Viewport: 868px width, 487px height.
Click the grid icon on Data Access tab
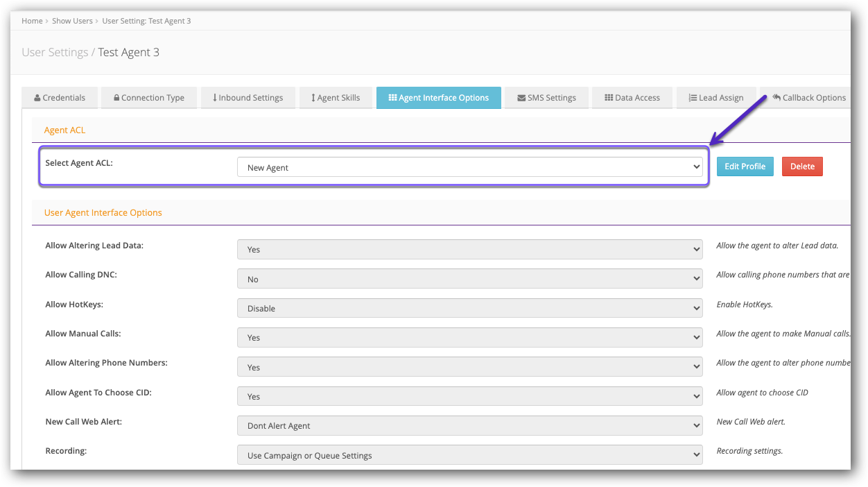point(609,98)
